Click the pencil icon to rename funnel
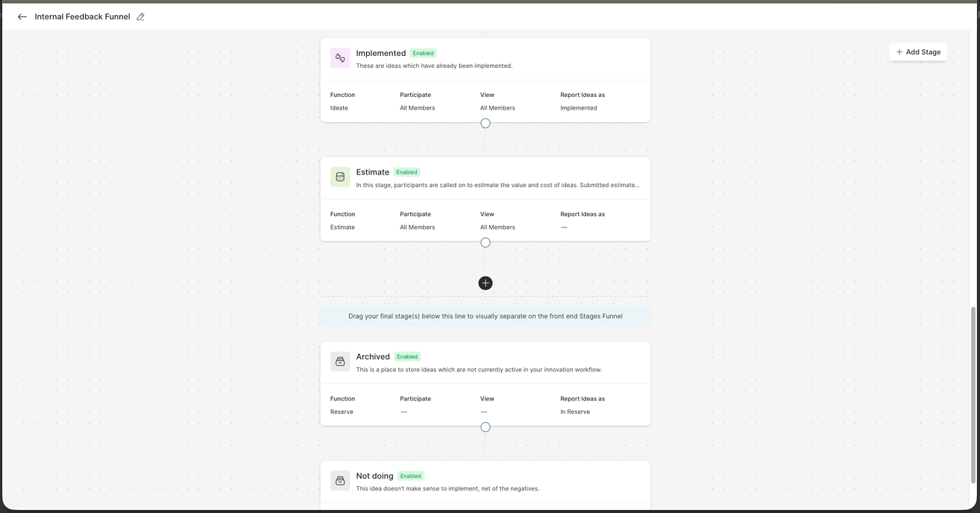 click(140, 16)
